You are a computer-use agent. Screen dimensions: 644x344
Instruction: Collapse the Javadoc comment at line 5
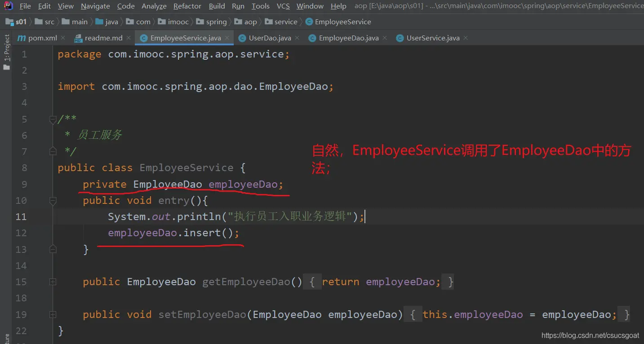[x=53, y=119]
